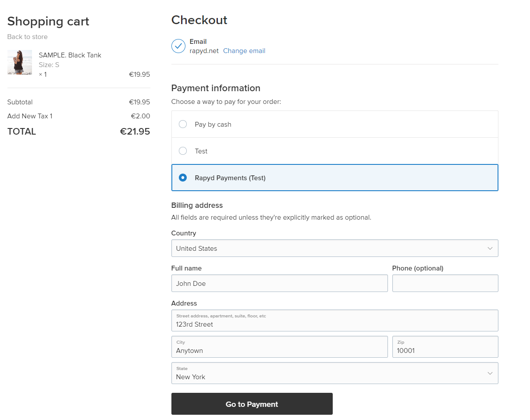Expand the State dropdown showing New York
This screenshot has height=420, width=530.
tap(329, 373)
